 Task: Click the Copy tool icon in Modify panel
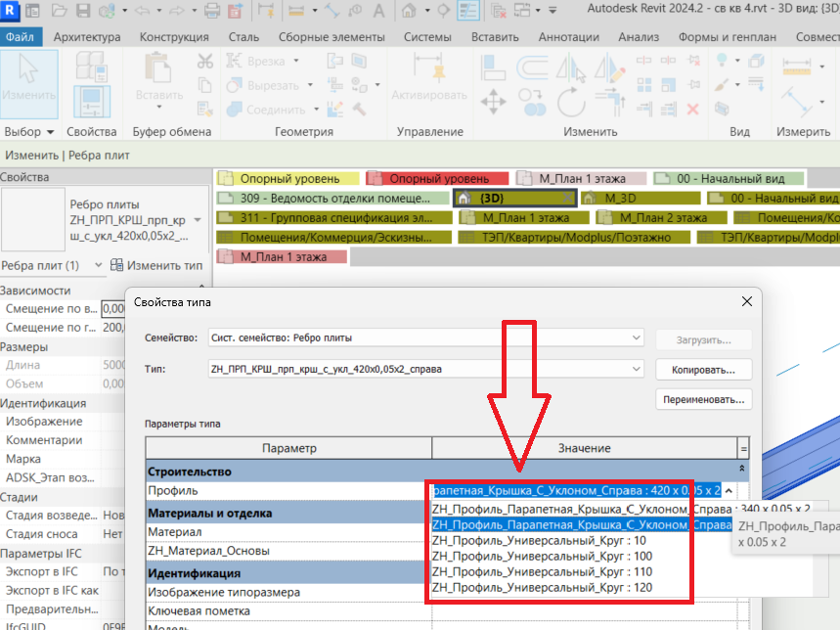[x=532, y=102]
